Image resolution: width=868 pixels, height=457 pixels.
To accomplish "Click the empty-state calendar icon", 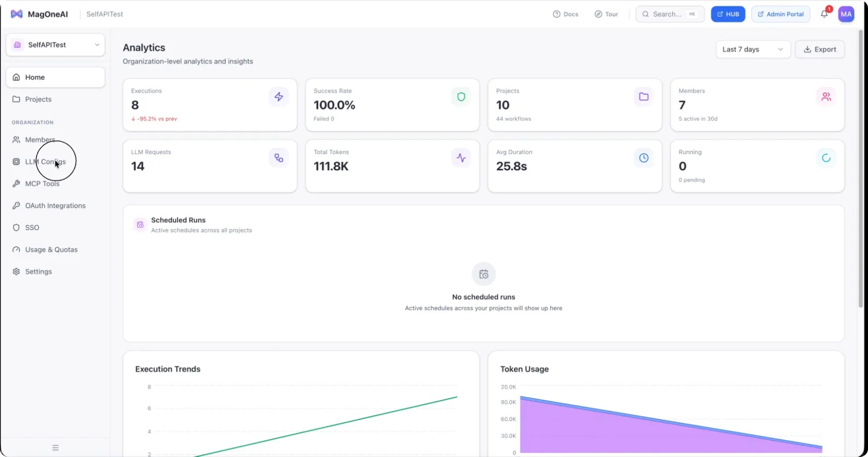I will [484, 274].
